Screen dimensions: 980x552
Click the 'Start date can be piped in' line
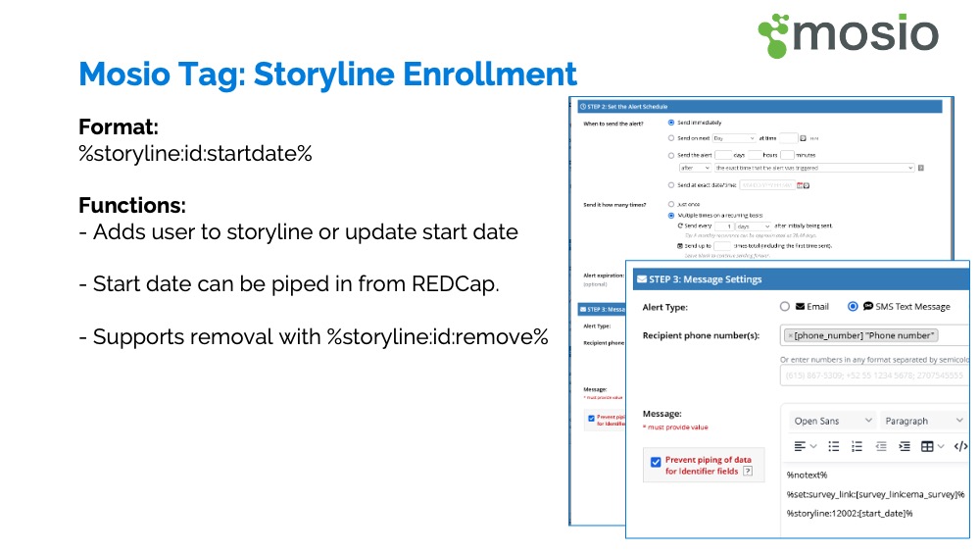pos(289,283)
